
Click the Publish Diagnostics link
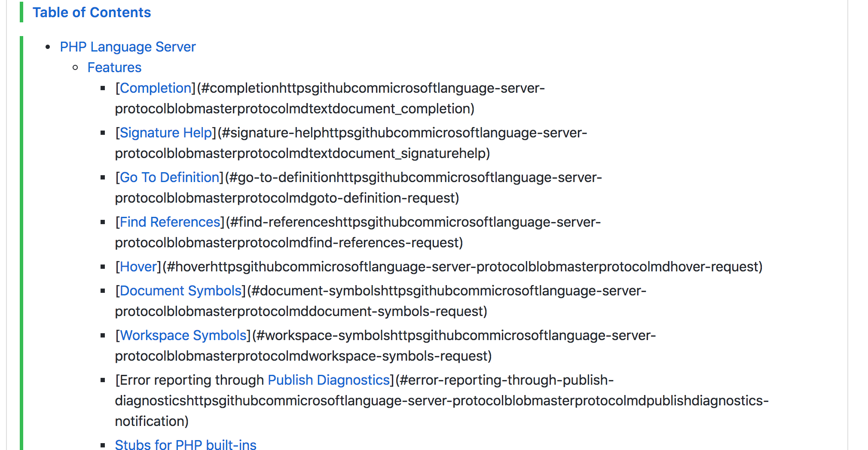[329, 380]
